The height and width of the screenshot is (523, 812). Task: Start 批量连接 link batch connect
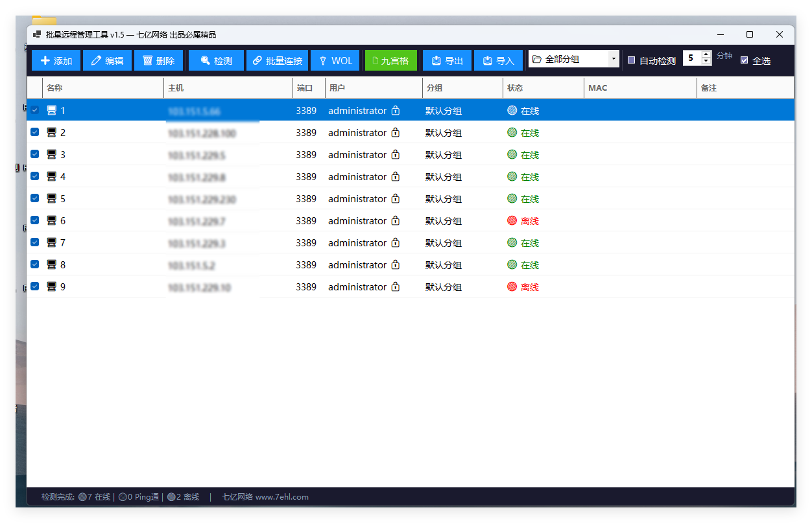coord(277,60)
